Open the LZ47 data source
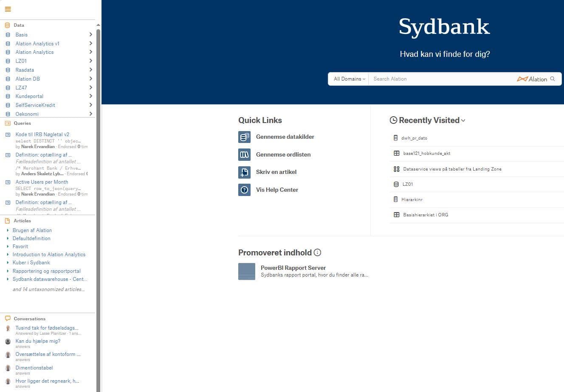The image size is (564, 392). [21, 88]
